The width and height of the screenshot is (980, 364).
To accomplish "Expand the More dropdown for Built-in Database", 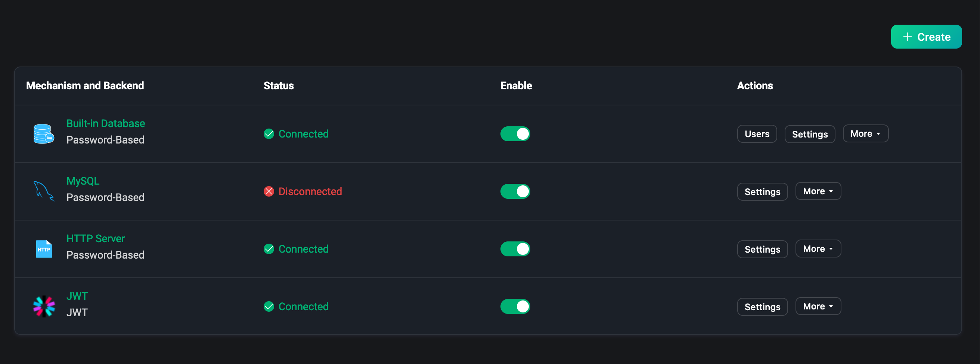I will coord(865,134).
